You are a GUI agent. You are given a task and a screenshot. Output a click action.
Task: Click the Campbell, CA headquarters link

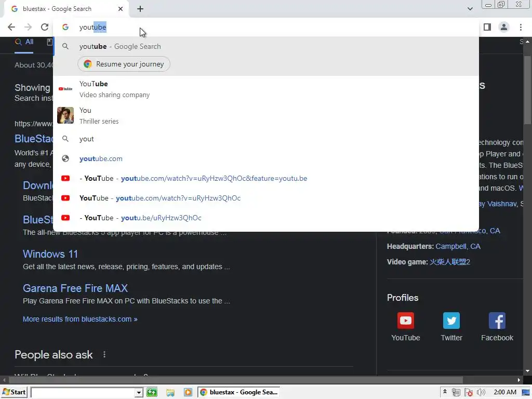click(x=458, y=246)
